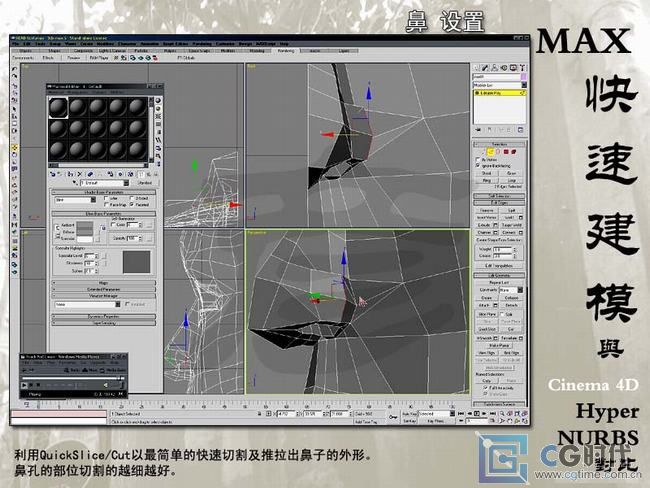
Task: Open Modifier List dropdown
Action: (x=500, y=85)
